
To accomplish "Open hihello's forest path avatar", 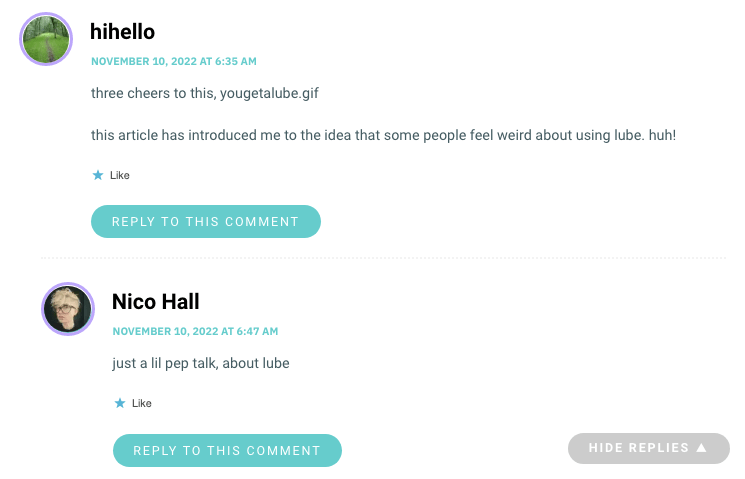I will click(x=46, y=39).
